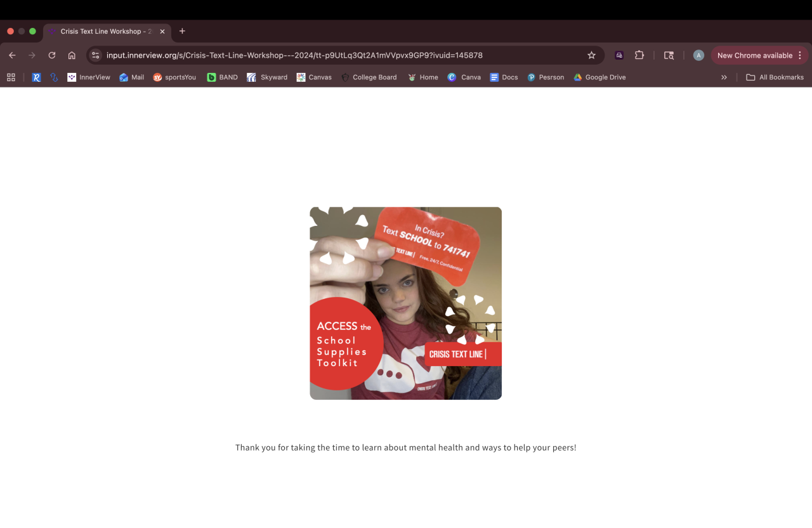Open the sportsYou bookmark
The height and width of the screenshot is (528, 812).
[174, 77]
